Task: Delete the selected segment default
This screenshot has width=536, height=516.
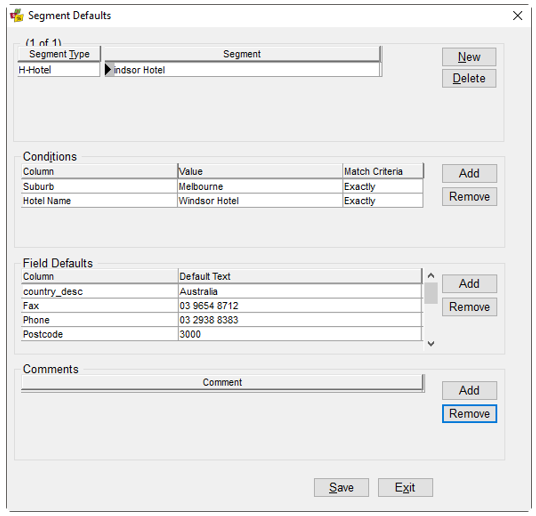Action: pyautogui.click(x=469, y=78)
